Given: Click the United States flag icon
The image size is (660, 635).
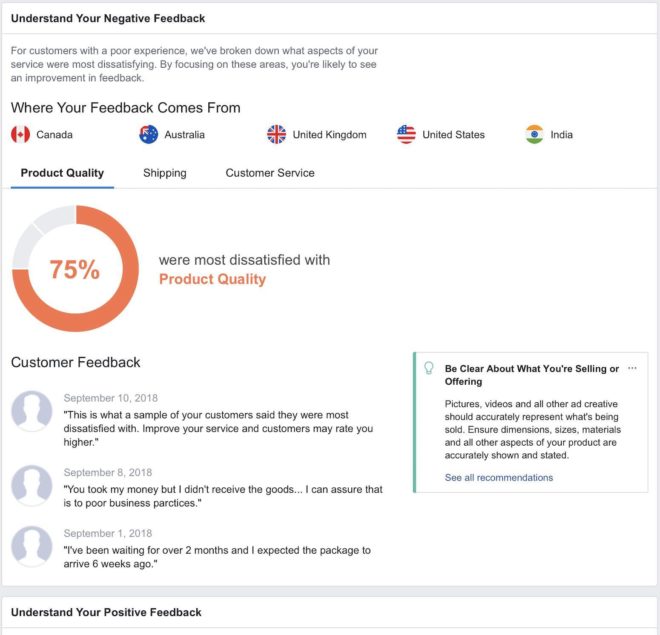Looking at the screenshot, I should tap(406, 135).
